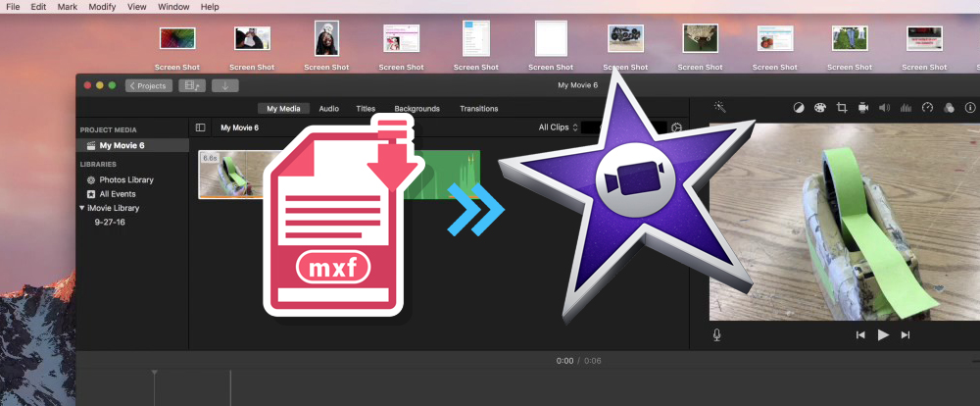Open noise reduction and equalizer bars icon
Image resolution: width=980 pixels, height=406 pixels.
click(x=906, y=108)
